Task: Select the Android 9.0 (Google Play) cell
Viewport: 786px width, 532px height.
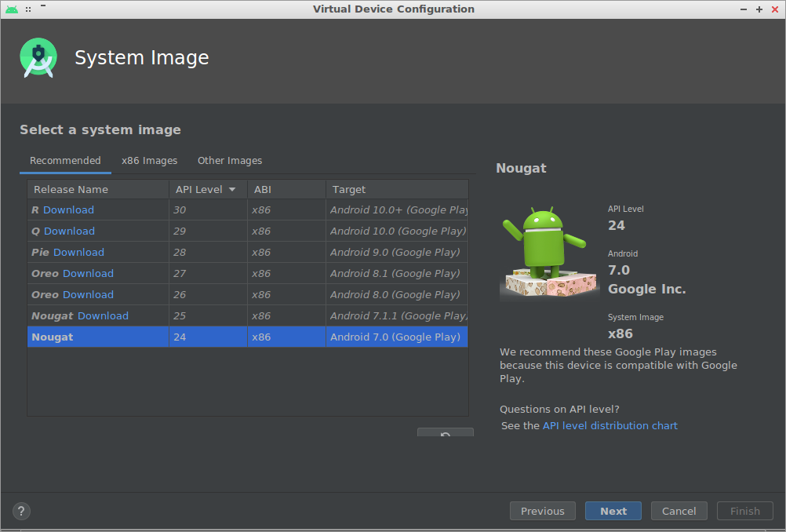Action: coord(397,252)
